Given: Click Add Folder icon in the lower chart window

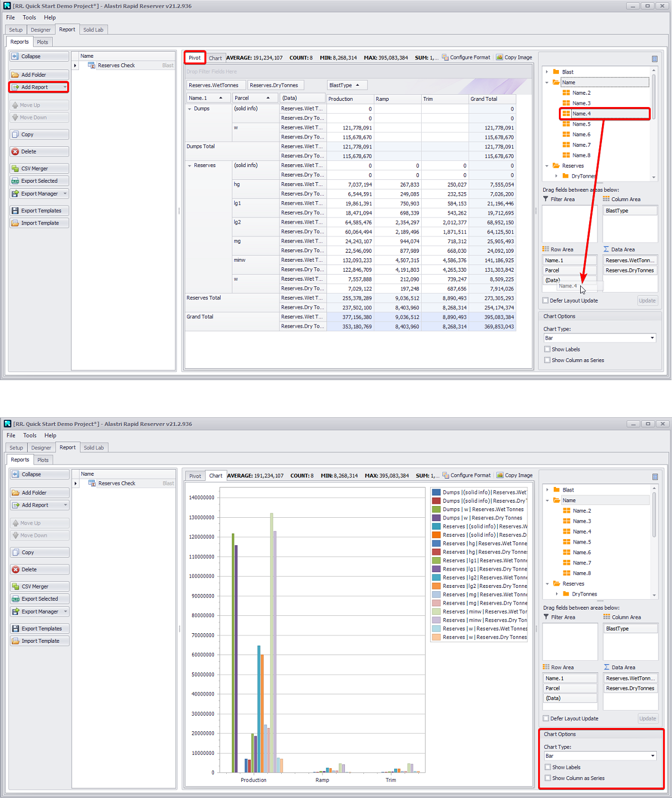Looking at the screenshot, I should tap(16, 493).
